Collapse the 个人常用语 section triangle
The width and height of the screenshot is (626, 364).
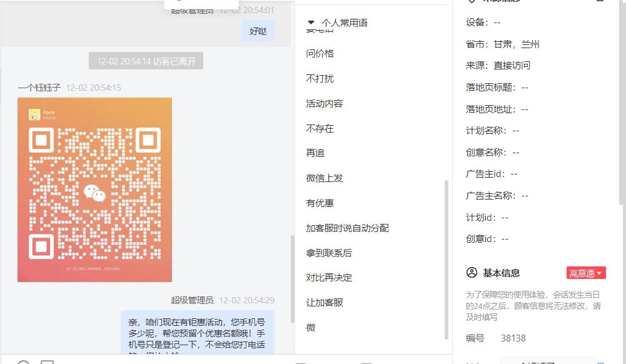(311, 23)
